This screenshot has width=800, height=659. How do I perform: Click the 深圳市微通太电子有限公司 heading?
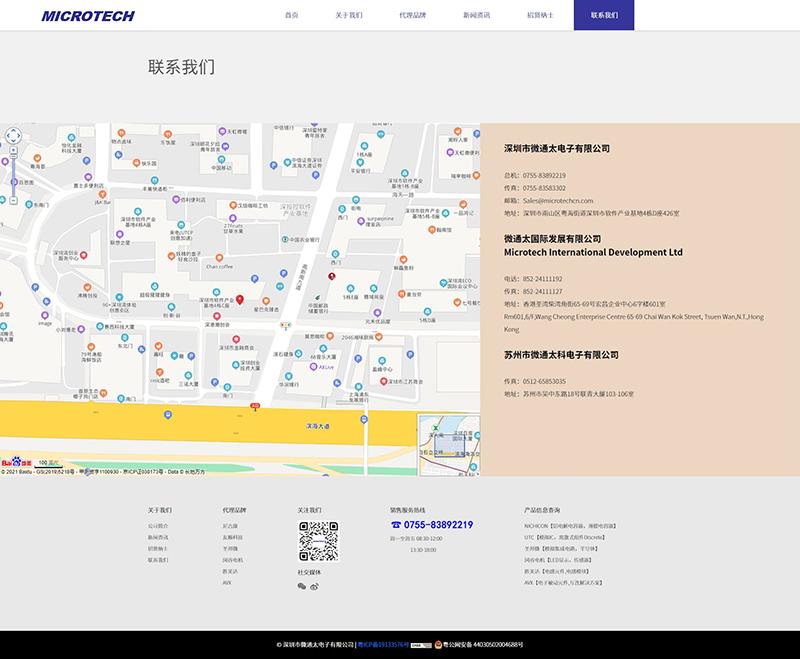(557, 148)
